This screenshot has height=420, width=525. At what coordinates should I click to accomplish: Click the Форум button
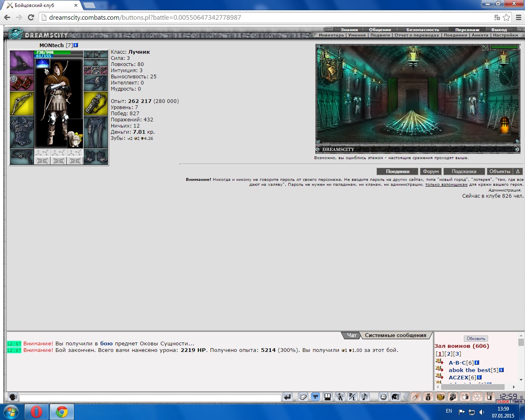click(431, 171)
